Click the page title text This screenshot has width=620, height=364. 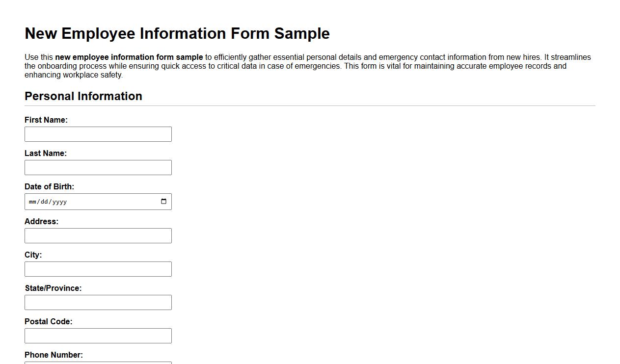coord(177,33)
